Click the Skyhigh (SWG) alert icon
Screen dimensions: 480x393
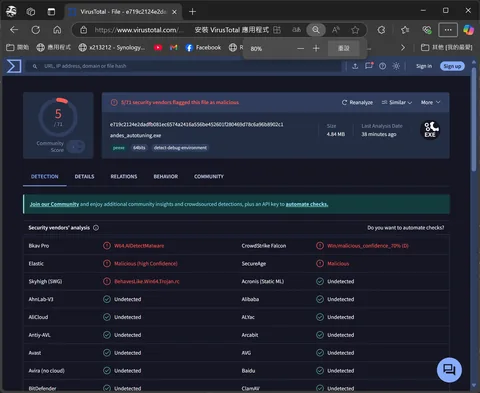[x=107, y=281]
